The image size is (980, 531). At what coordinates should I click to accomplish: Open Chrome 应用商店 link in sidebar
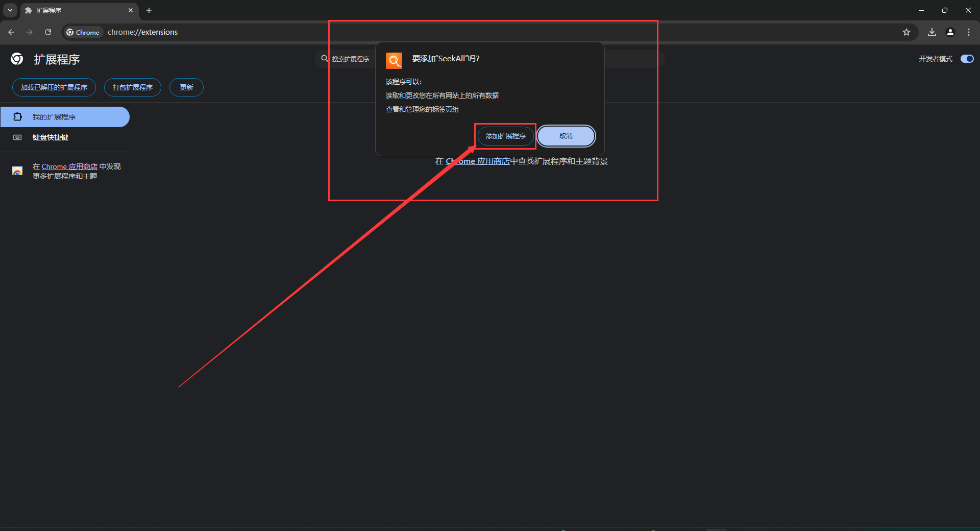(x=69, y=166)
